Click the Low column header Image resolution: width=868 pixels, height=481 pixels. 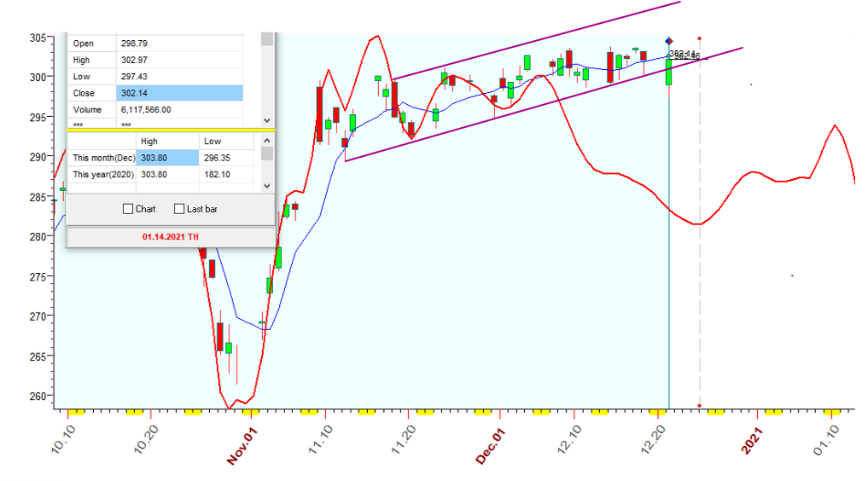226,141
